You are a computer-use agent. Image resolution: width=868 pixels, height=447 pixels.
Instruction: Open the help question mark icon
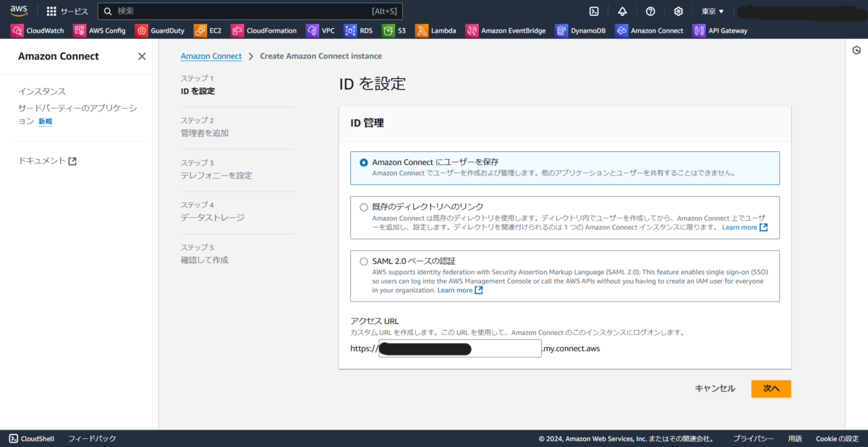[650, 11]
